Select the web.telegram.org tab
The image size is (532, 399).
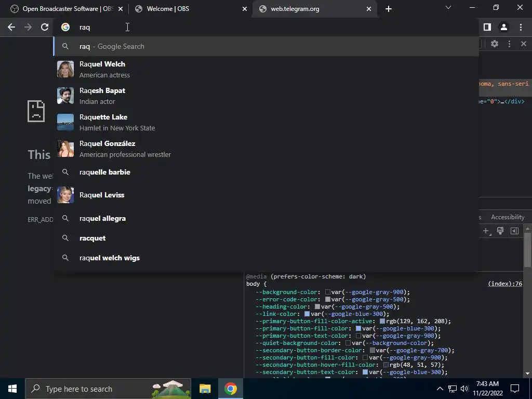(x=314, y=9)
